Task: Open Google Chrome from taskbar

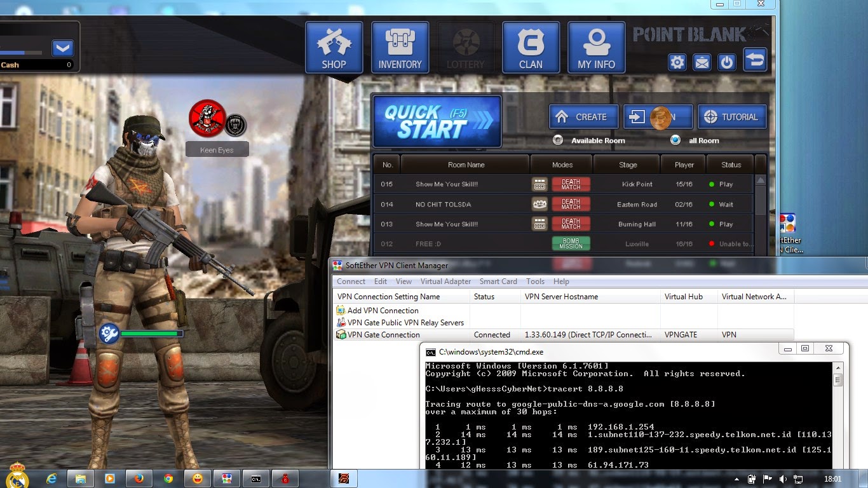Action: [168, 478]
